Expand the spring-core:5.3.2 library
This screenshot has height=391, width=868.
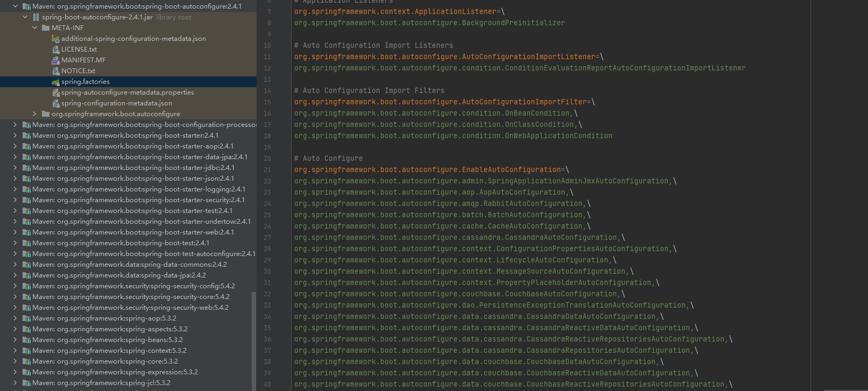[15, 361]
